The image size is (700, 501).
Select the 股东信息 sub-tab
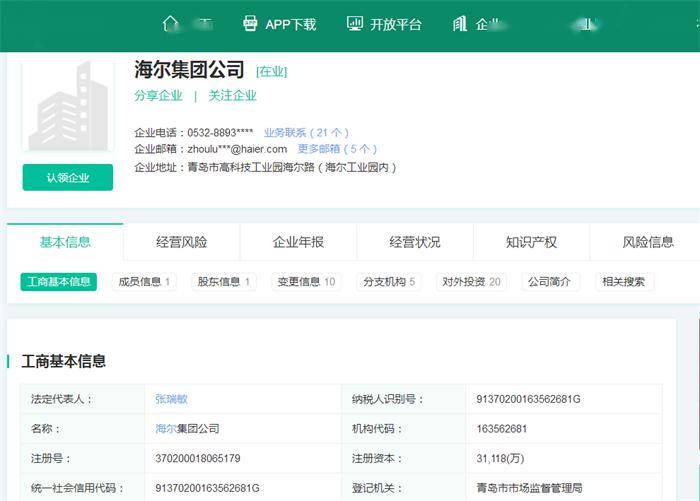[224, 282]
